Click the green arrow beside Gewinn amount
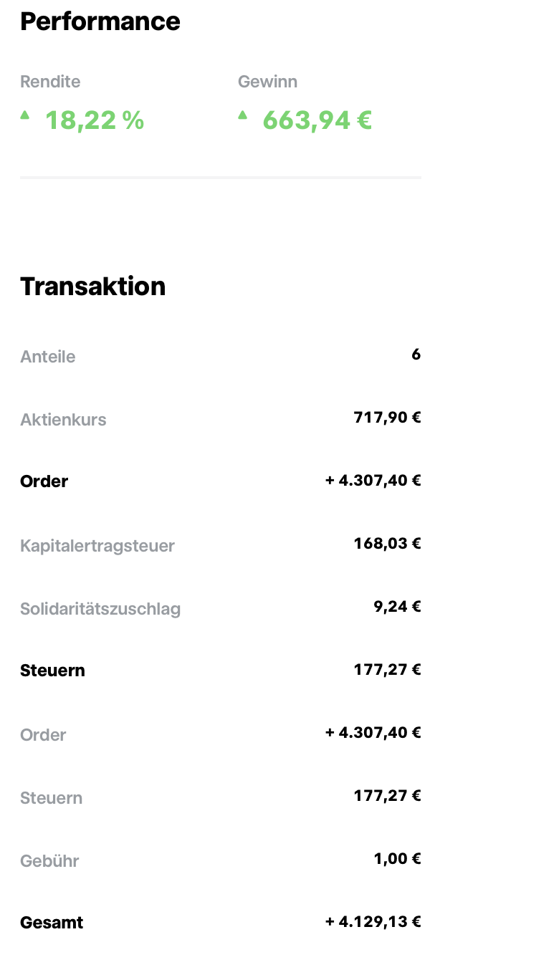Screen dimensions: 559x980 click(x=243, y=115)
